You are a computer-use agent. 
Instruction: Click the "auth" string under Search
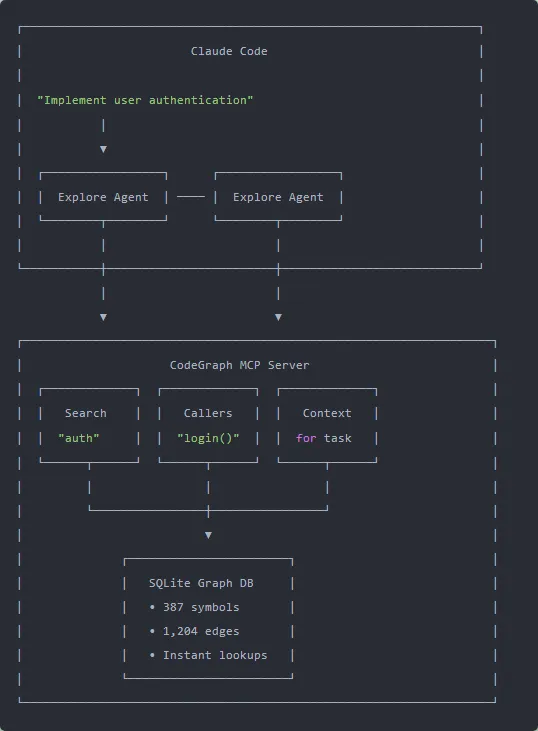(x=79, y=438)
